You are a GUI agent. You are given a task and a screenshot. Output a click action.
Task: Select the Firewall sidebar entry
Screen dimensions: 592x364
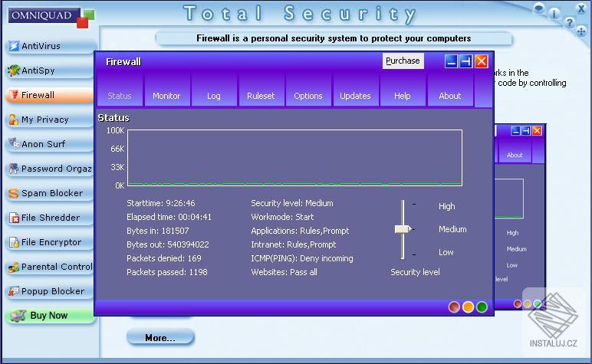(x=50, y=95)
